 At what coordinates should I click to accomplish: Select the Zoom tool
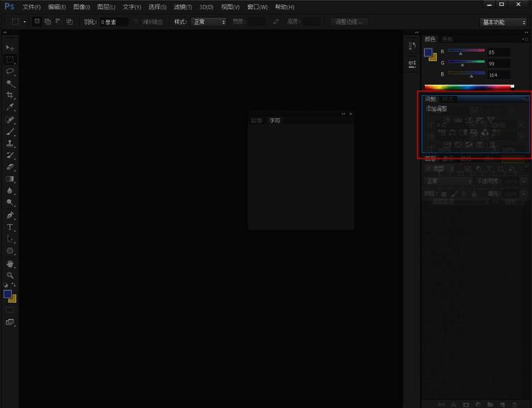tap(10, 275)
